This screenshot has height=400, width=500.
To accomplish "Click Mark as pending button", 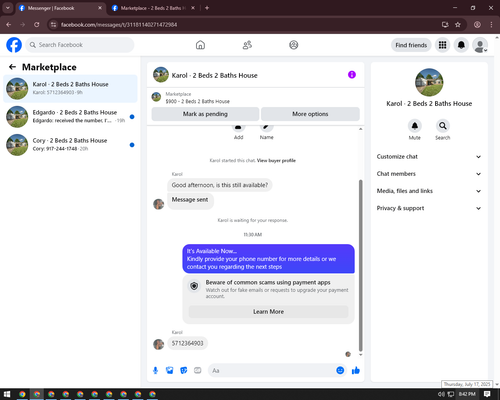I will (x=205, y=114).
